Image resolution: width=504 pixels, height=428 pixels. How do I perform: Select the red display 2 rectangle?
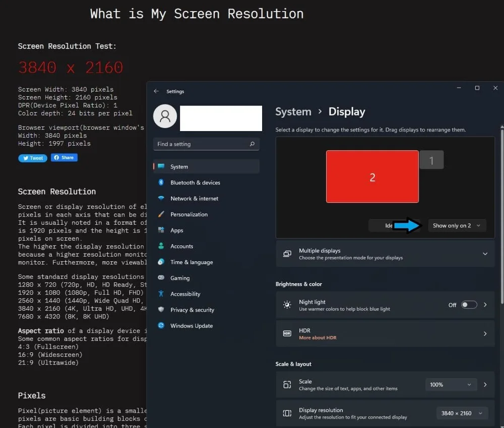pyautogui.click(x=372, y=176)
